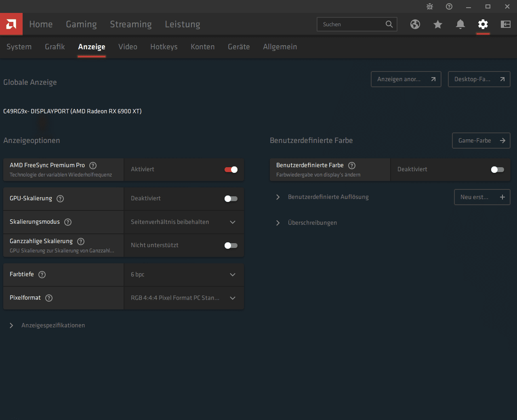
Task: Select the Anzeige settings tab
Action: pos(92,47)
